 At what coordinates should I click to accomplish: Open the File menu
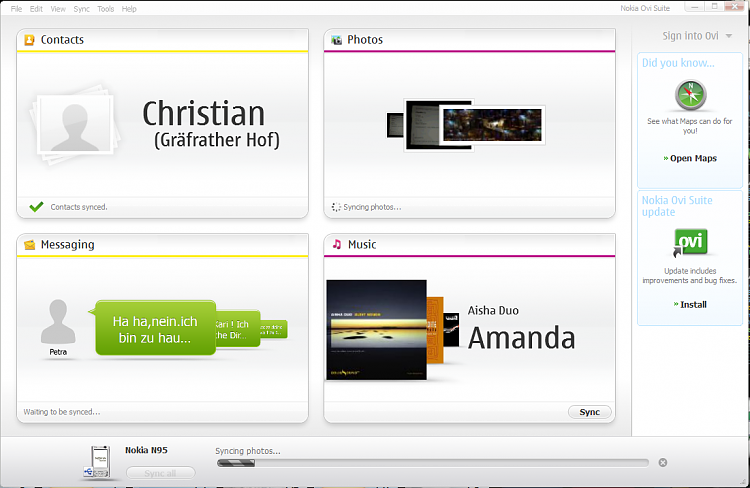coord(16,9)
